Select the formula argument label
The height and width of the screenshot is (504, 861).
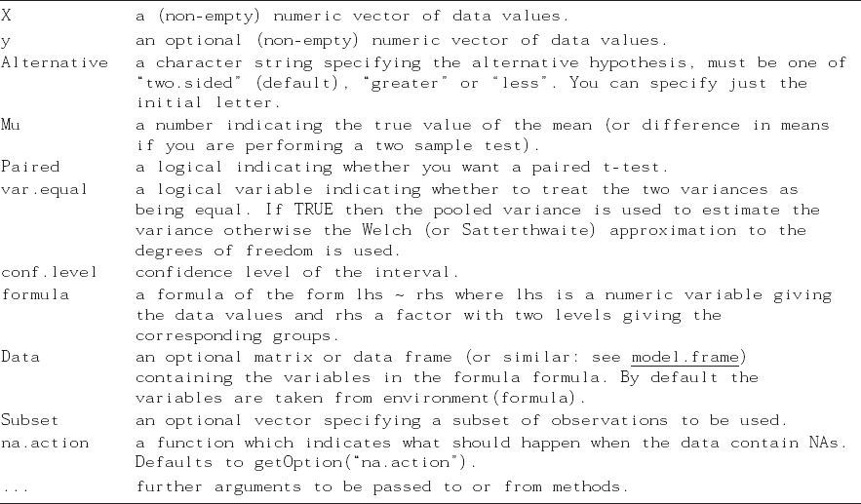click(x=35, y=294)
